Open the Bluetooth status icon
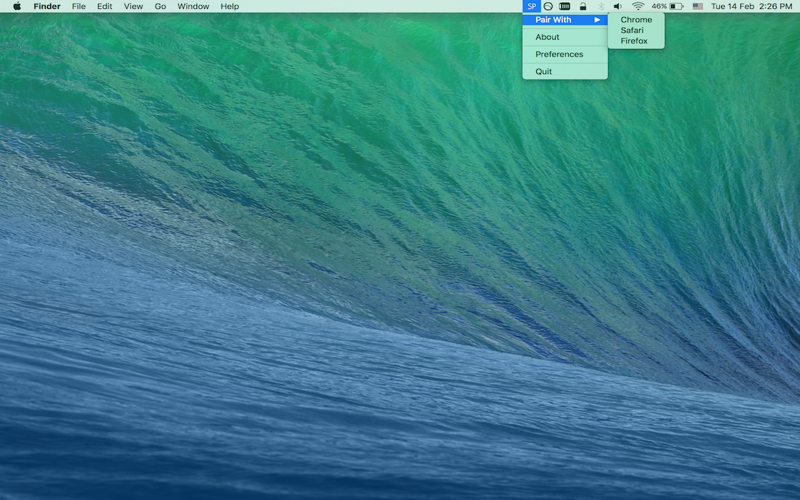The image size is (800, 500). (601, 6)
